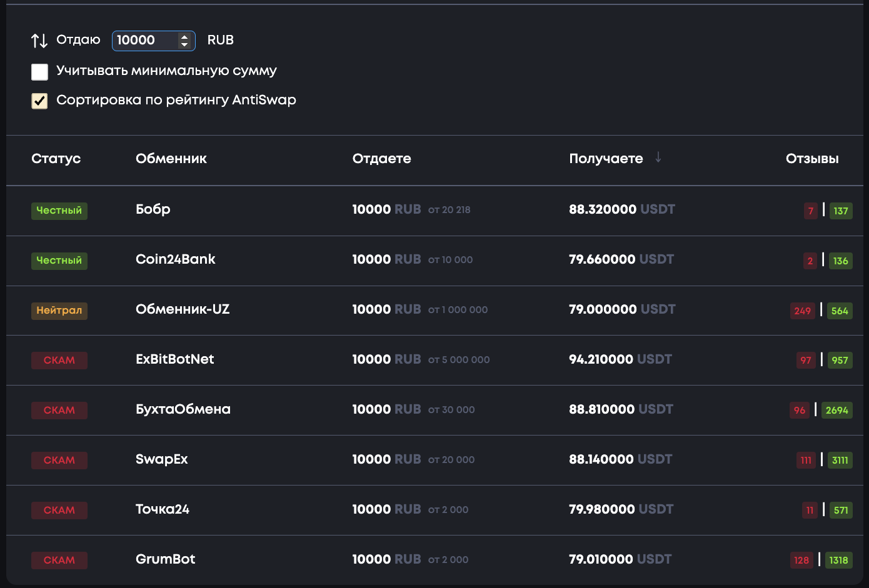Click the 97 negative reviews badge
Image resolution: width=869 pixels, height=588 pixels.
pyautogui.click(x=806, y=361)
